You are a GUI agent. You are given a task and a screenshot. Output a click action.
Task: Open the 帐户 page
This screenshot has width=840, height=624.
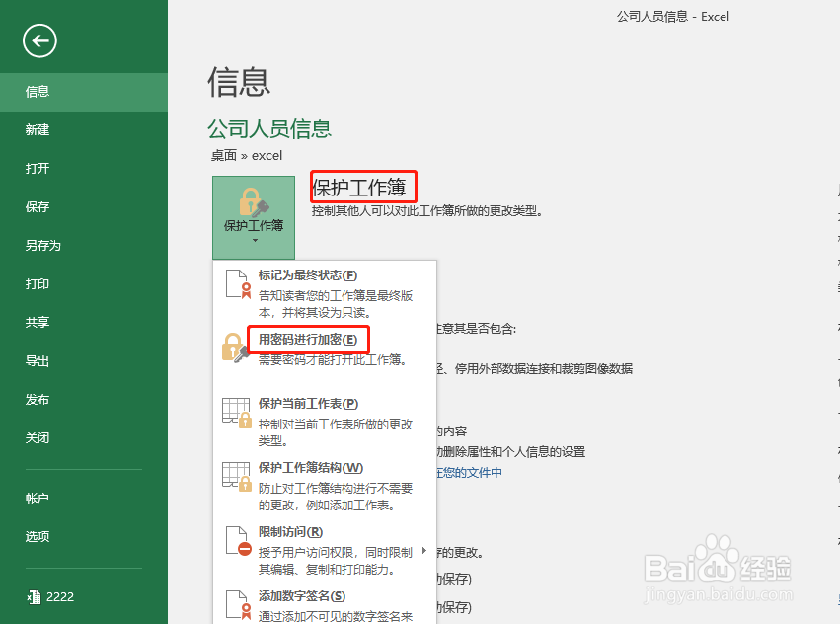[x=38, y=498]
